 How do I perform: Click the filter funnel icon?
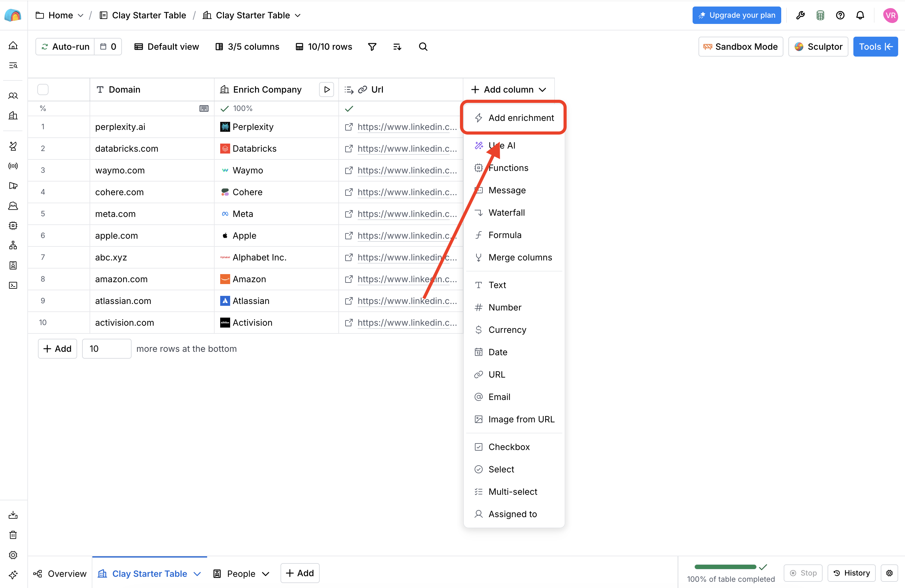372,47
